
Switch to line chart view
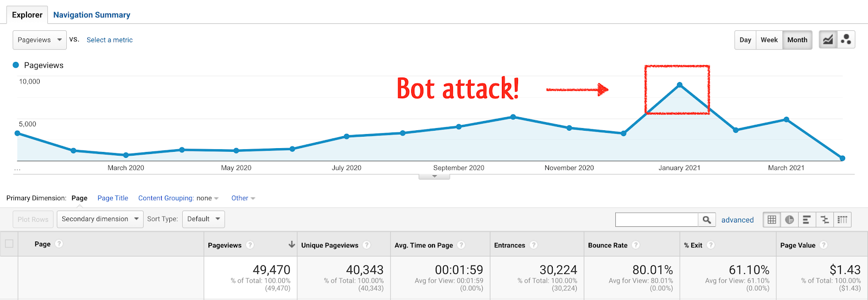pos(828,40)
